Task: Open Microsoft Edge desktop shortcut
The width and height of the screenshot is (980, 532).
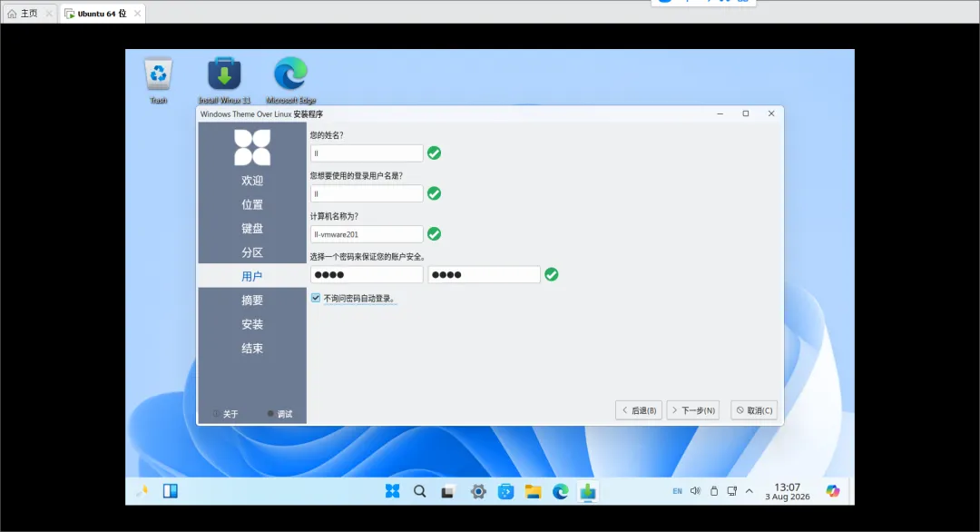Action: pos(290,80)
